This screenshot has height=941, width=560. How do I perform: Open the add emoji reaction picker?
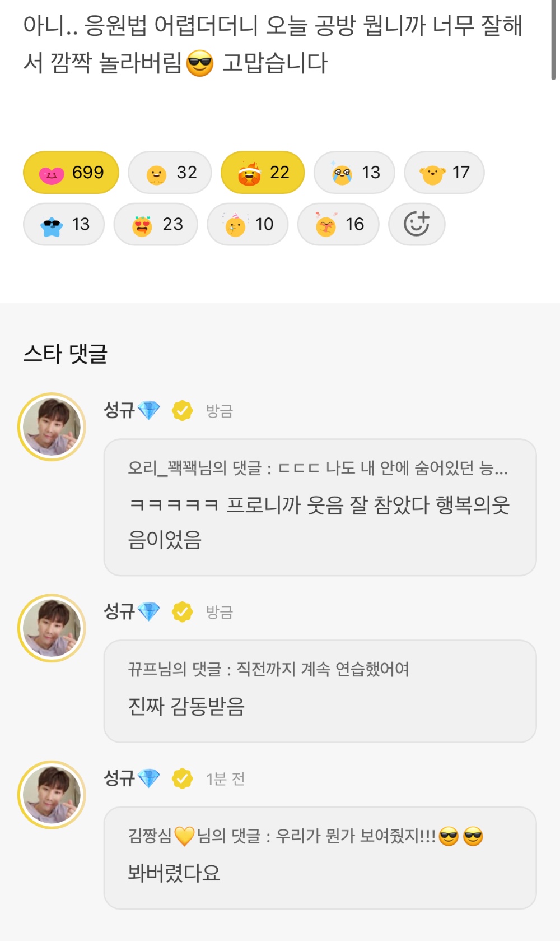pos(417,225)
